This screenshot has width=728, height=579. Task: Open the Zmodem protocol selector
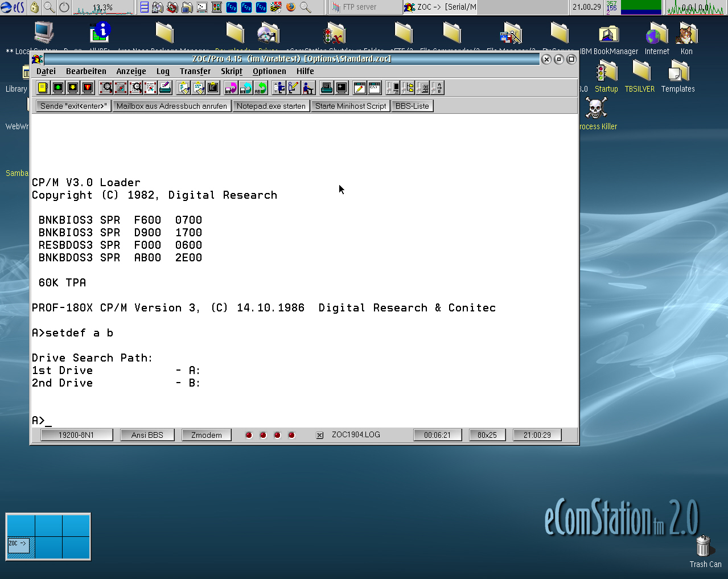click(206, 435)
